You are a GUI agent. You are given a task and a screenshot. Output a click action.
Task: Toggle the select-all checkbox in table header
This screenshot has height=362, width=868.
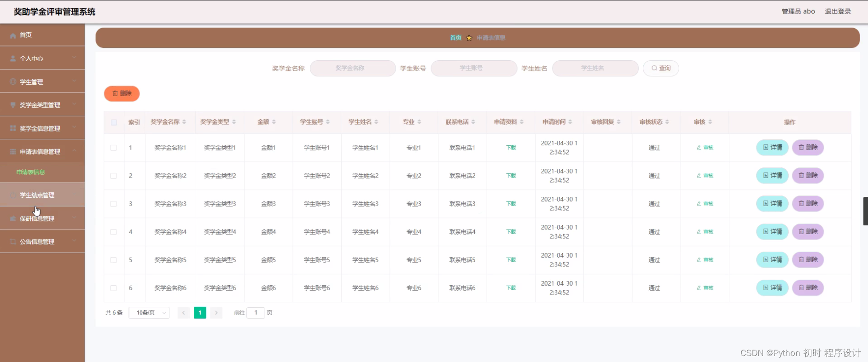[x=114, y=122]
